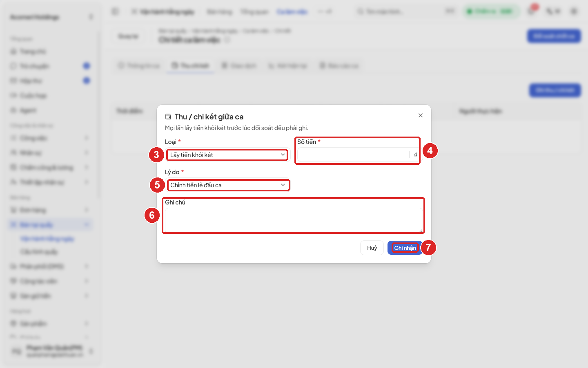588x368 pixels.
Task: Open the Lý do dropdown showing Chỉnh tiền lẻ đầu ca
Action: click(228, 185)
